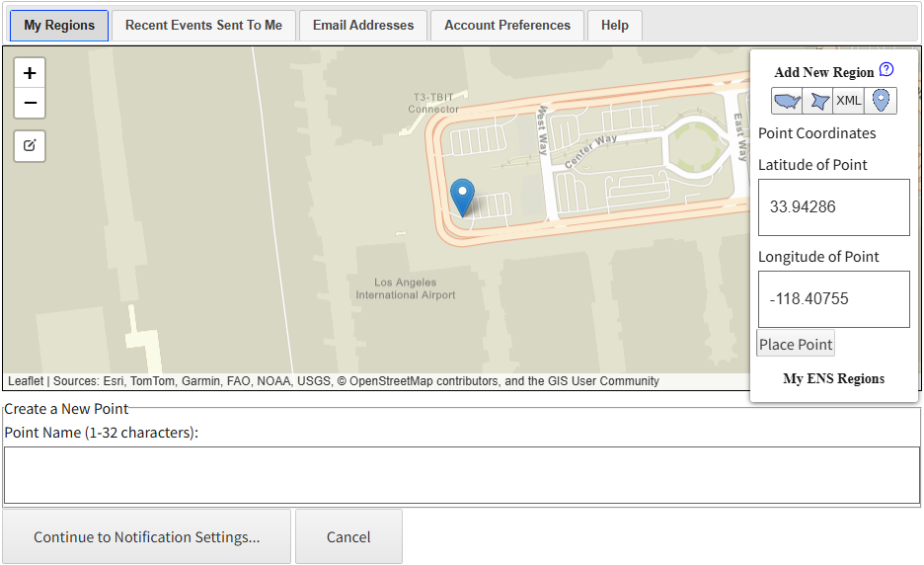Click the Point Name text field
Viewport: 924px width, 565px height.
[462, 475]
